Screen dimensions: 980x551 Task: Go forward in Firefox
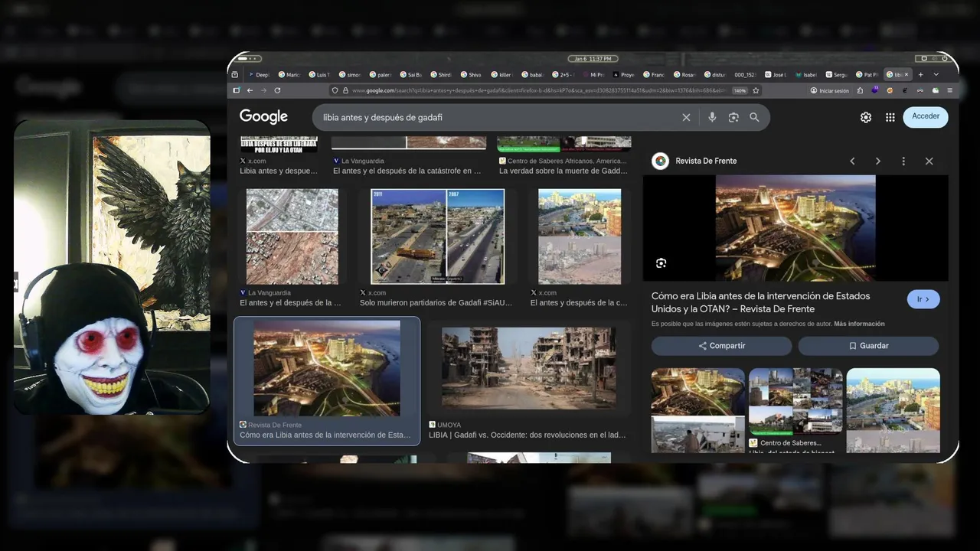tap(263, 90)
